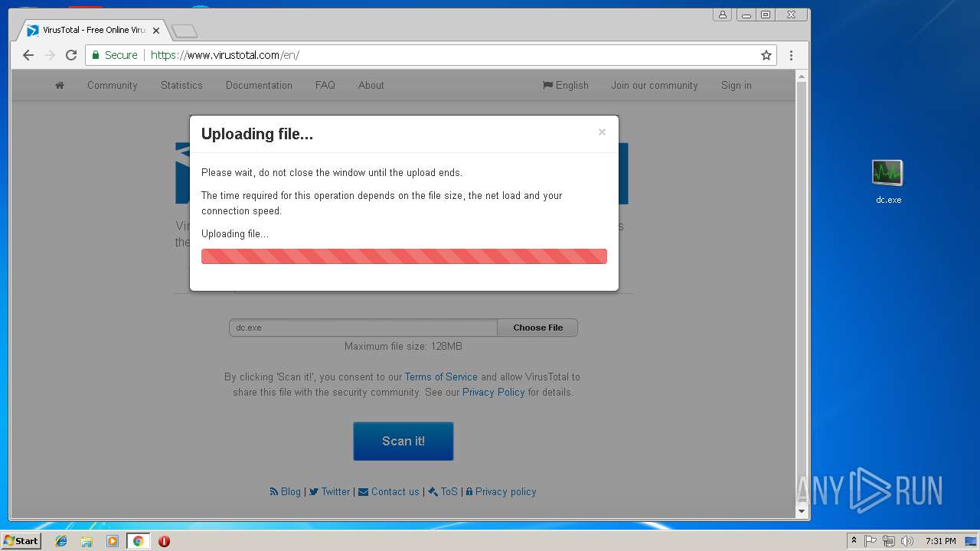980x551 pixels.
Task: Click page scrollbar up arrow
Action: point(802,77)
